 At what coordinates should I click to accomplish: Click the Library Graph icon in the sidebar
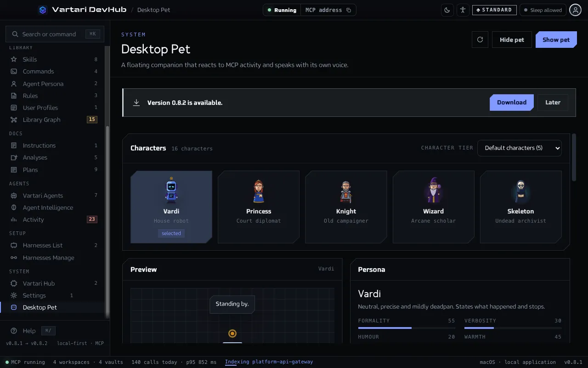[x=14, y=120]
